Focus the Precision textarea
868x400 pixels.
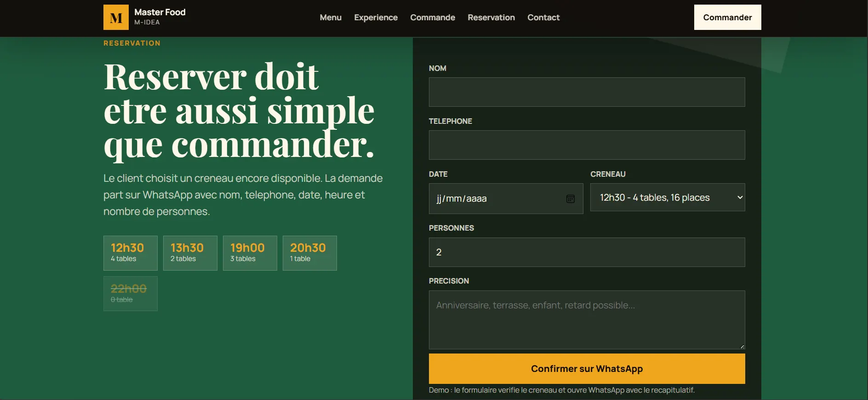(587, 320)
